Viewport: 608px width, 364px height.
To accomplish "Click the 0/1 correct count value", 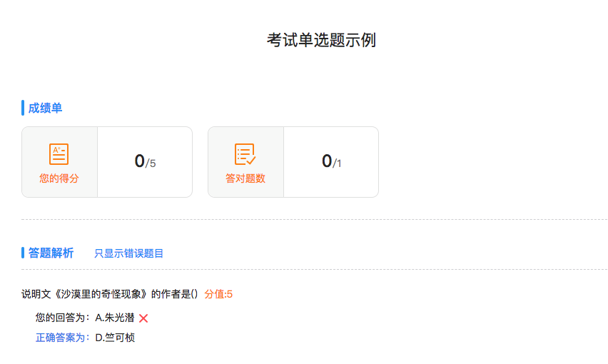I will click(332, 161).
